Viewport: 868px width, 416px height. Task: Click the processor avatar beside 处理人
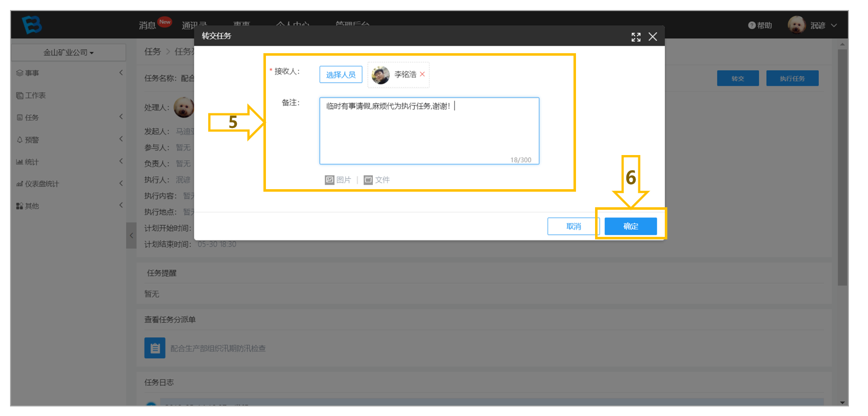pyautogui.click(x=184, y=107)
